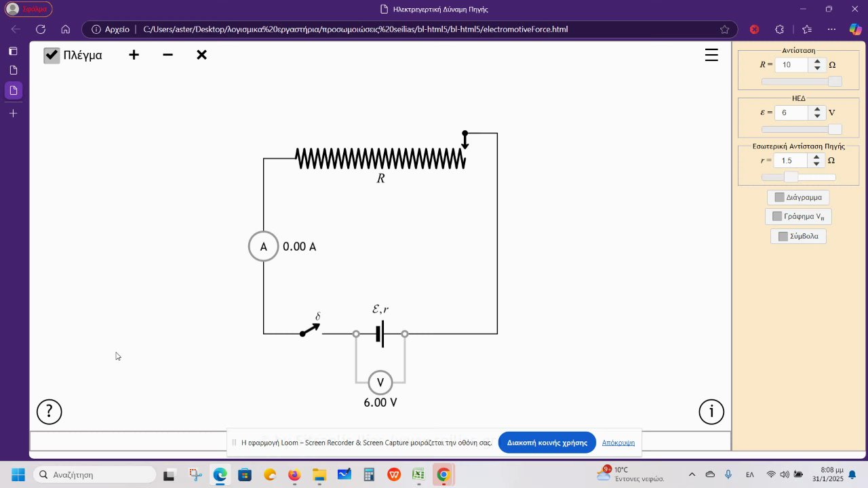This screenshot has width=868, height=488.
Task: Increase EMF ε with up arrow
Action: 817,109
